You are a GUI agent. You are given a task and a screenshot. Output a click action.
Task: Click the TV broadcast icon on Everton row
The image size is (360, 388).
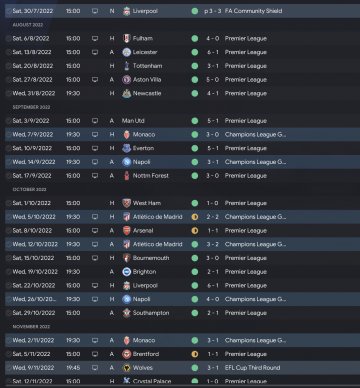pyautogui.click(x=95, y=148)
